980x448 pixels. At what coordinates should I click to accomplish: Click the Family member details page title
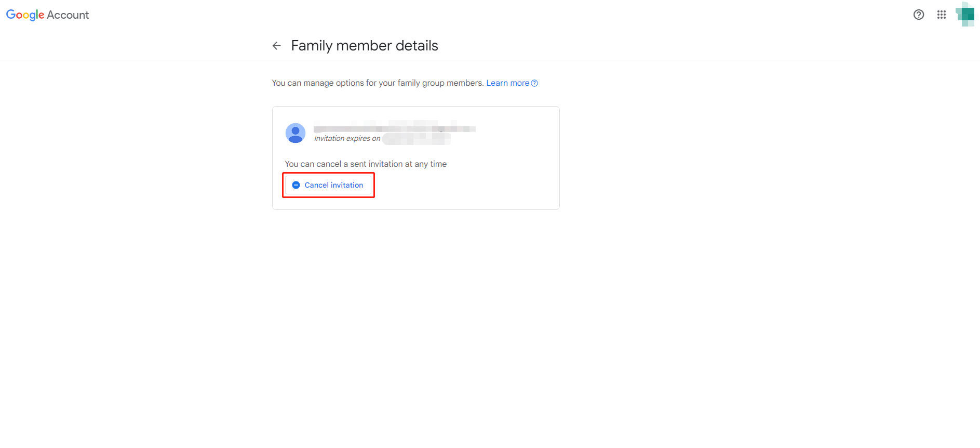[x=364, y=46]
